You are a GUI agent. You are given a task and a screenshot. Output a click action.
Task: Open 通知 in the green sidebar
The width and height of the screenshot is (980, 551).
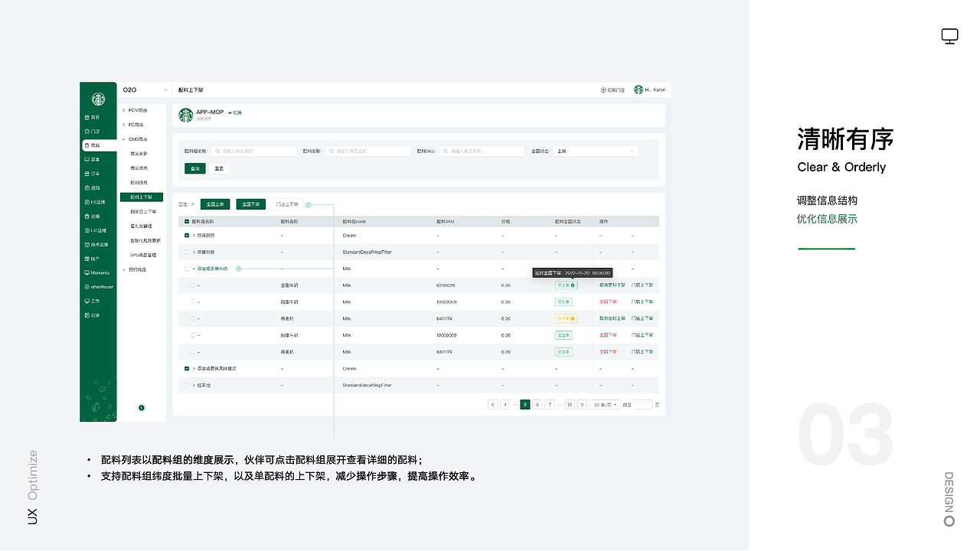[x=92, y=187]
